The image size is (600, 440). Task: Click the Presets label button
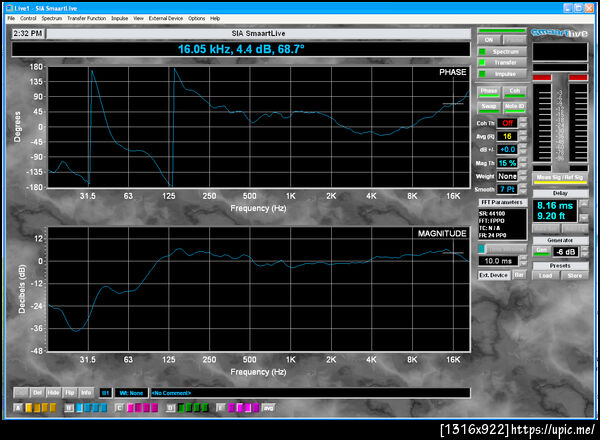560,266
